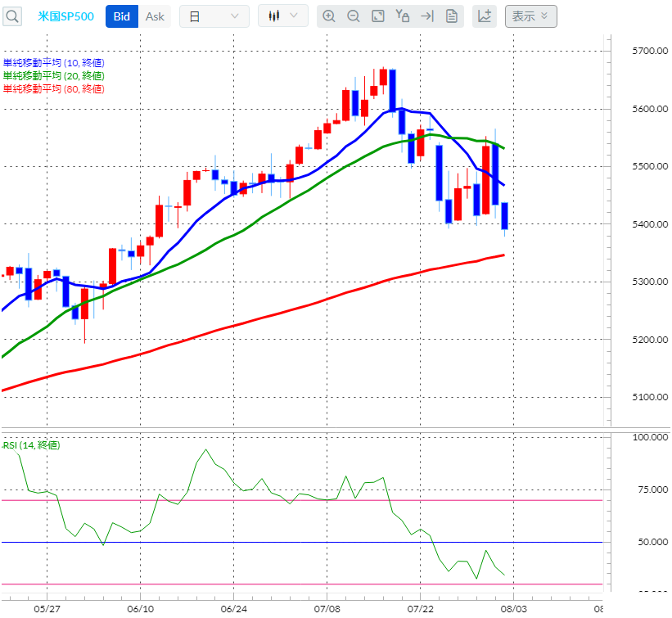The width and height of the screenshot is (672, 618).
Task: Click the zoom in icon
Action: point(329,16)
